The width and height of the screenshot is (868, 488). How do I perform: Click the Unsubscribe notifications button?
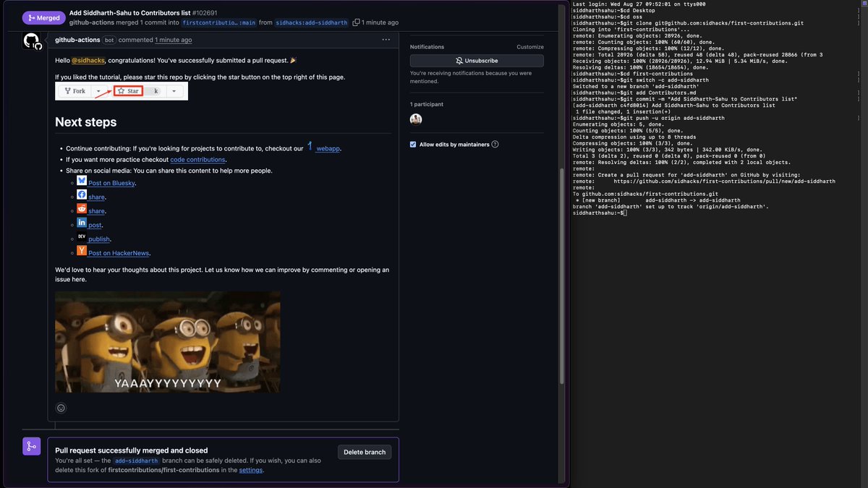(477, 61)
